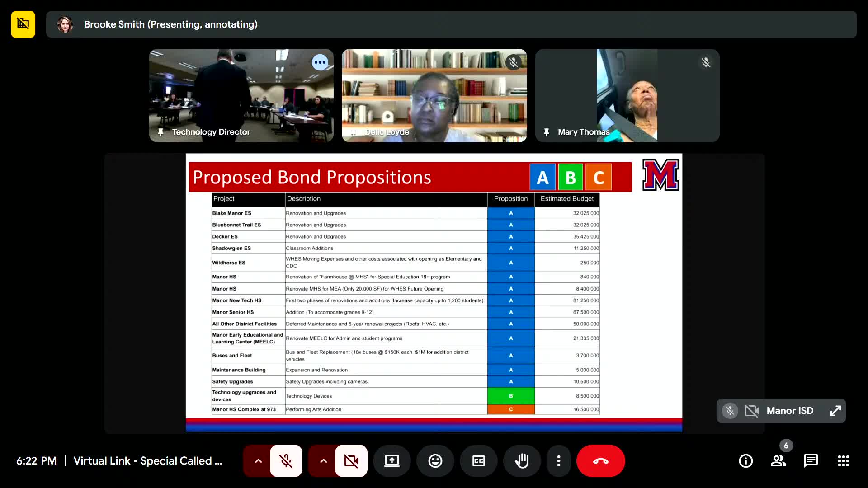Toggle the microphone mute button

click(x=286, y=461)
